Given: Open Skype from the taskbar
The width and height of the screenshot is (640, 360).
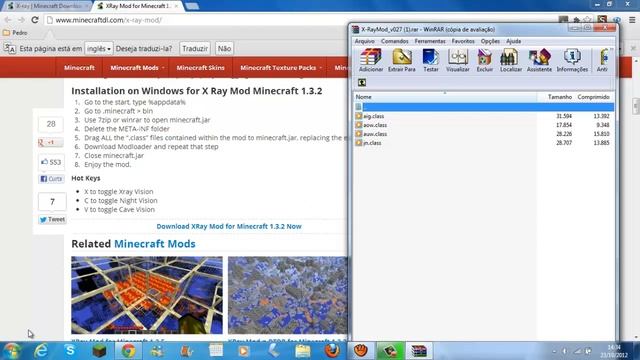Looking at the screenshot, I should (70, 351).
